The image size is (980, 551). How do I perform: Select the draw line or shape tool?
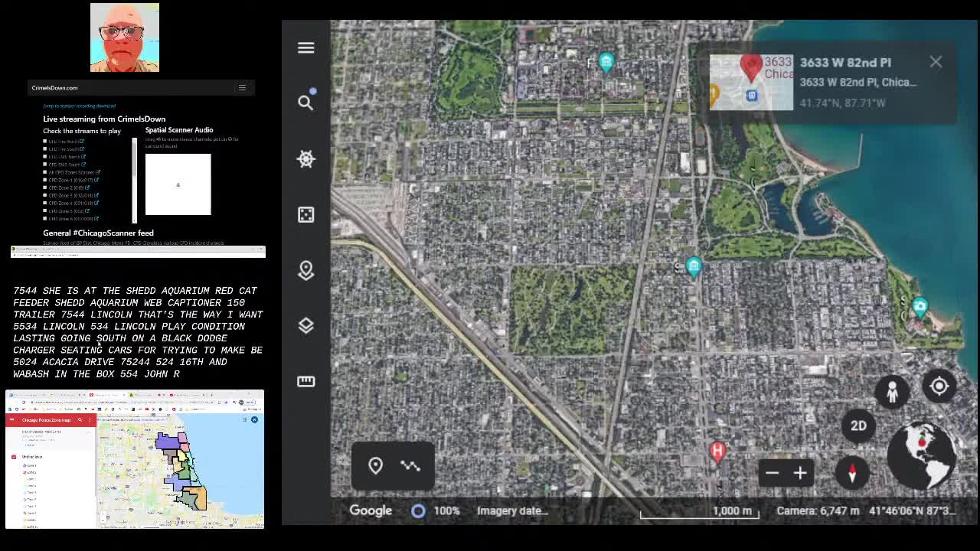coord(410,465)
